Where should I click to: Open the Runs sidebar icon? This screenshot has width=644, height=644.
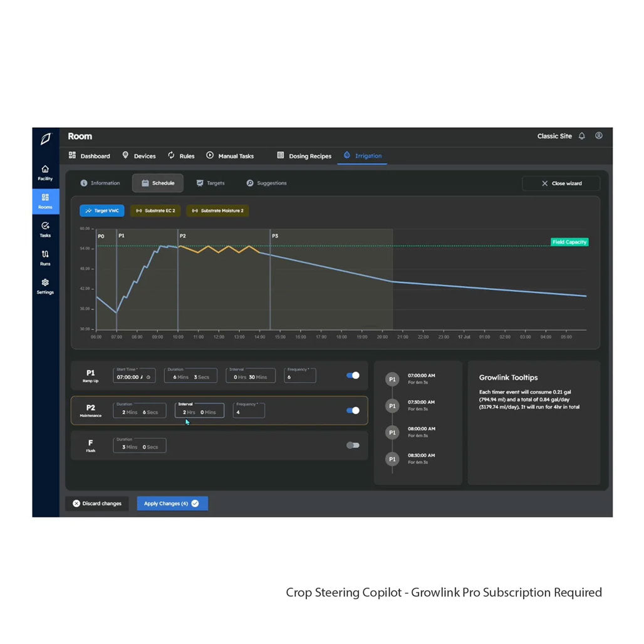[45, 257]
